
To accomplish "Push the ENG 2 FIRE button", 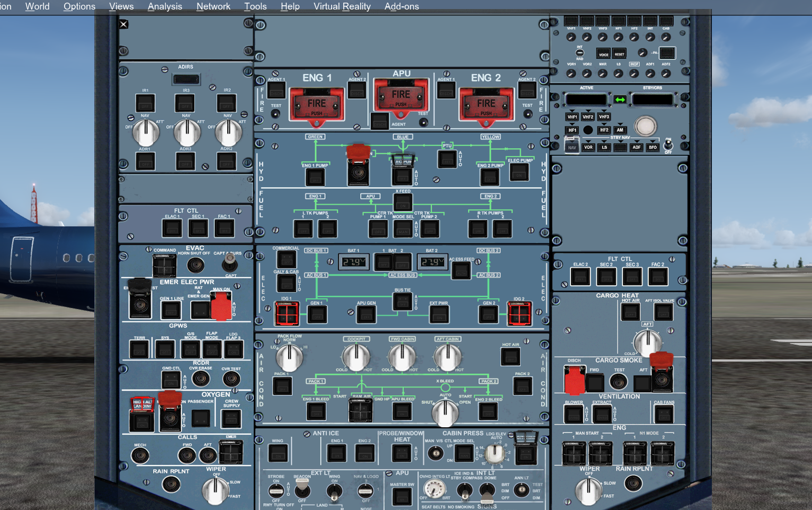I will 486,105.
